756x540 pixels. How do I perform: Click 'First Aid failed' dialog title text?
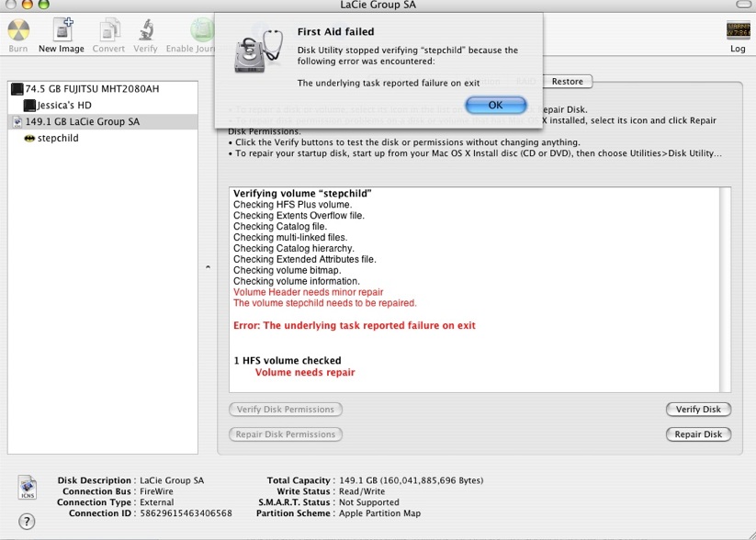[335, 32]
